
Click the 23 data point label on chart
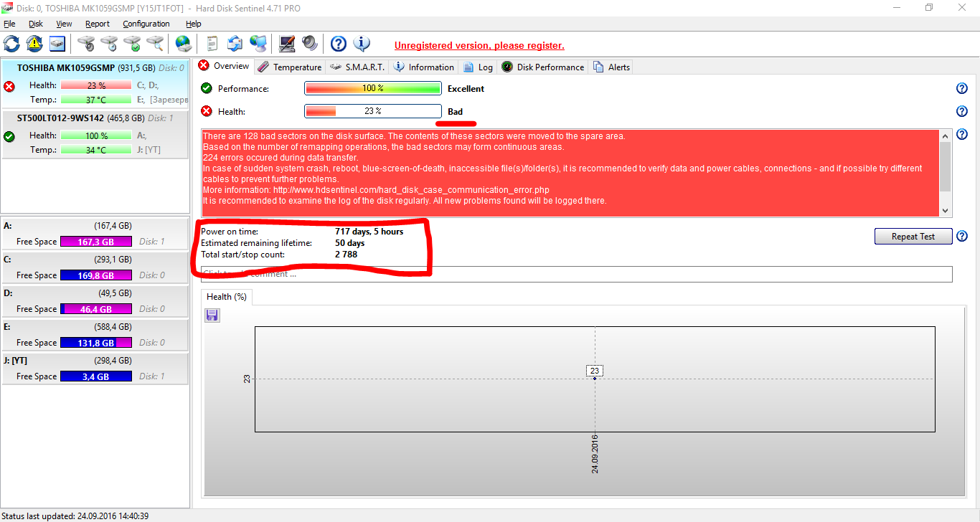tap(595, 371)
